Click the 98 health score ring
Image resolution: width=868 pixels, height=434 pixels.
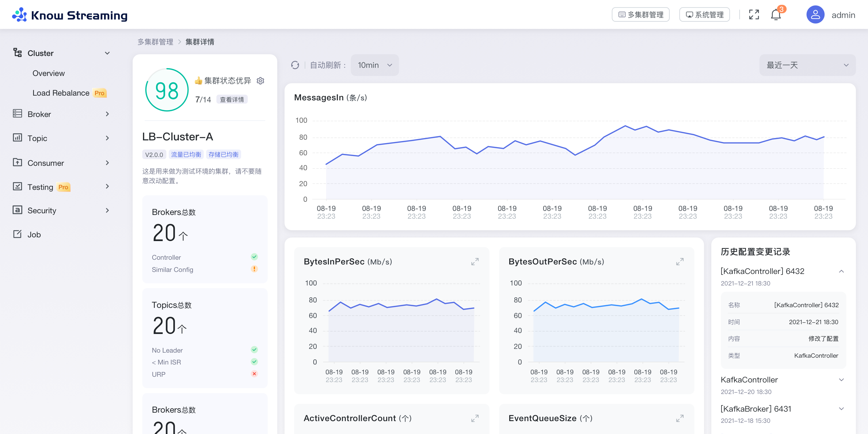pos(167,90)
